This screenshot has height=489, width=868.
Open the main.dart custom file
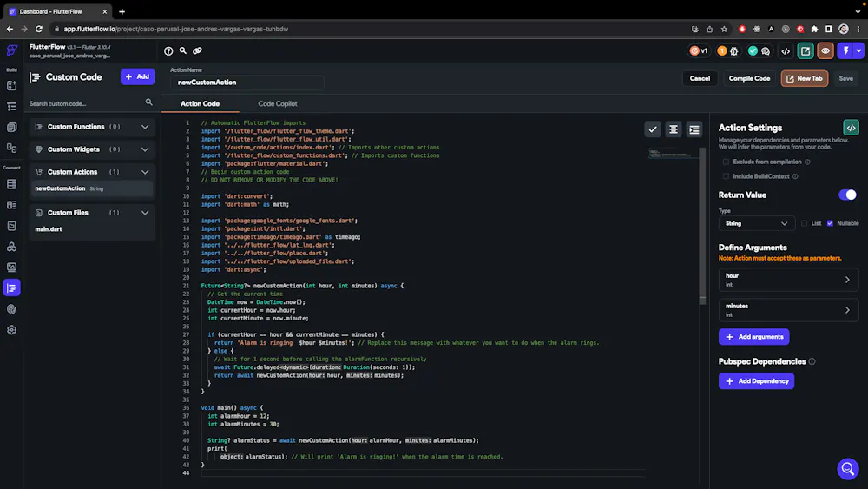click(92, 229)
